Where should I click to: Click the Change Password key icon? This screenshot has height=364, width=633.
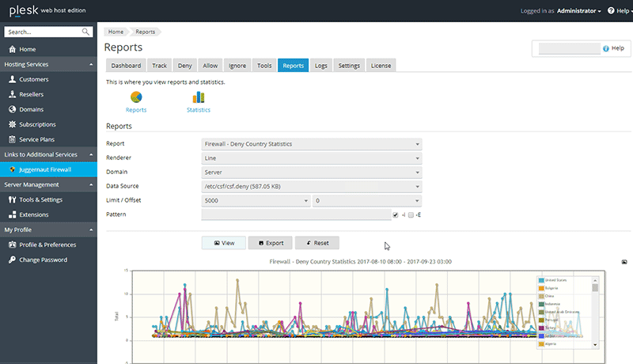[12, 260]
